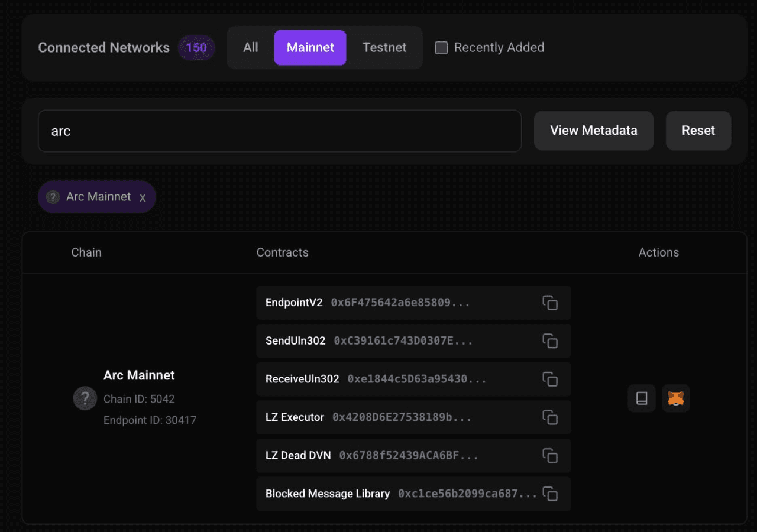Copy the EndpointV2 contract address
757x532 pixels.
pos(550,303)
